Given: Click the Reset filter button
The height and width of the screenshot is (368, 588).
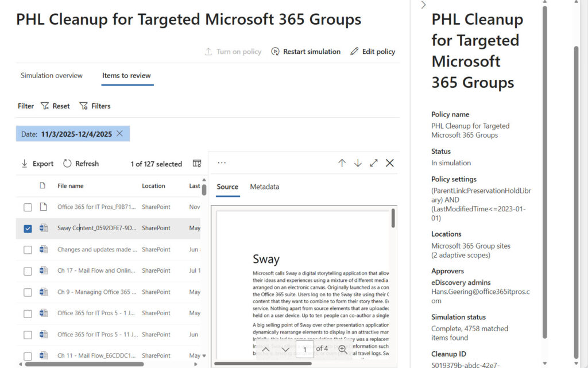Looking at the screenshot, I should point(55,106).
